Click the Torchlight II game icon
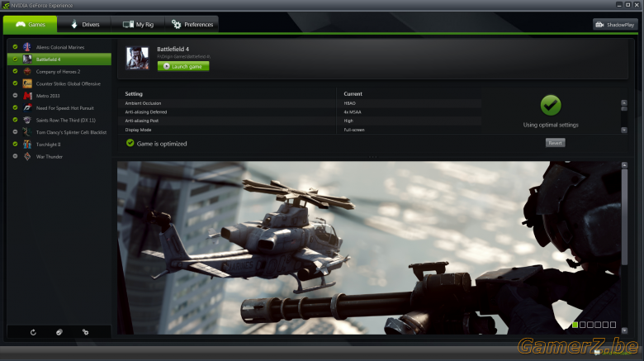This screenshot has height=361, width=644. click(x=27, y=144)
